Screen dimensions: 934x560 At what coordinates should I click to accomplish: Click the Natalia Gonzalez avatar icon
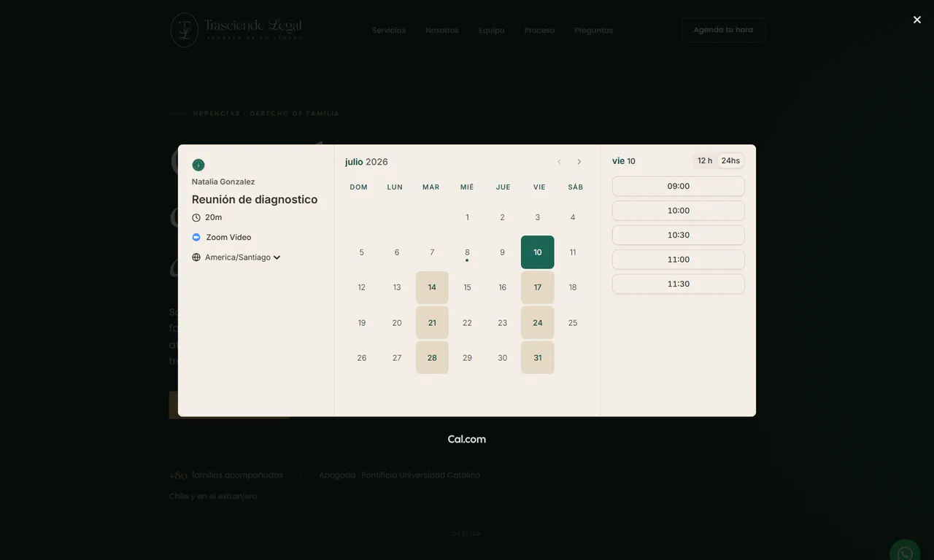[198, 165]
